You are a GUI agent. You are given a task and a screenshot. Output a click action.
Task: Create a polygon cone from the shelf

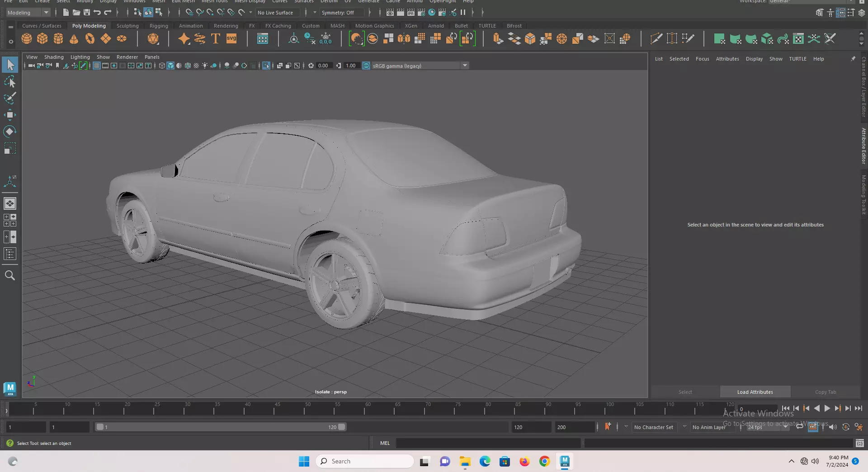[74, 39]
